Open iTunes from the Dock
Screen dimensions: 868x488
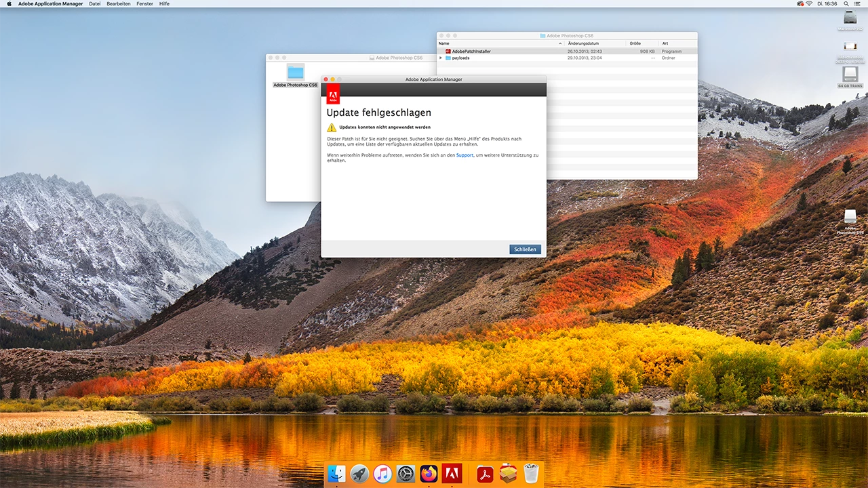coord(382,473)
